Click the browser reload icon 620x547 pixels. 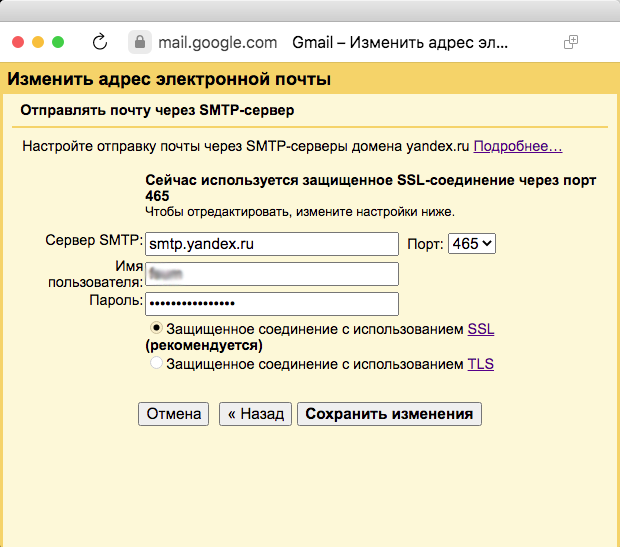tap(99, 43)
